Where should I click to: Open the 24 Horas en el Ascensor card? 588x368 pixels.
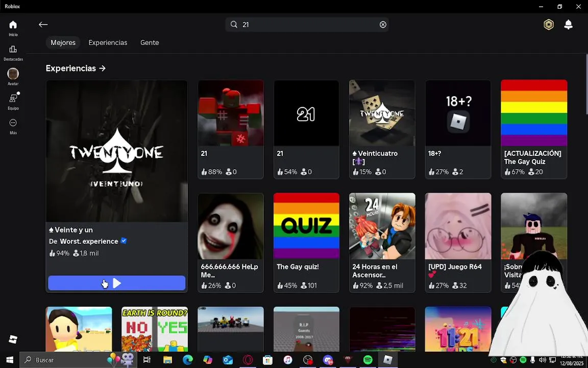click(x=382, y=243)
